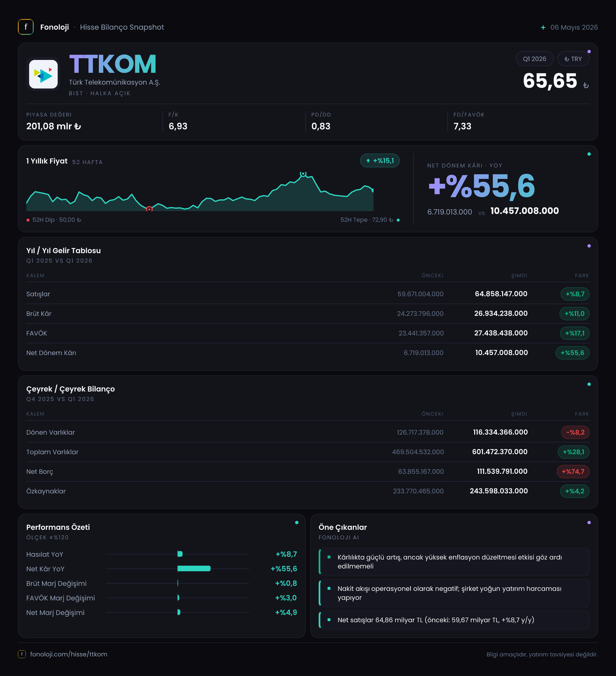Select the Q1 2026 period pill

point(535,59)
